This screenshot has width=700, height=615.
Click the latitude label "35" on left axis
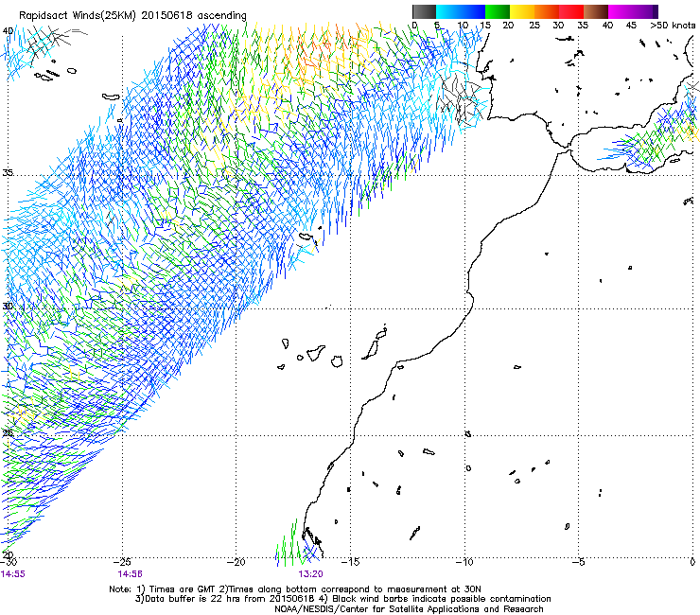[x=8, y=172]
